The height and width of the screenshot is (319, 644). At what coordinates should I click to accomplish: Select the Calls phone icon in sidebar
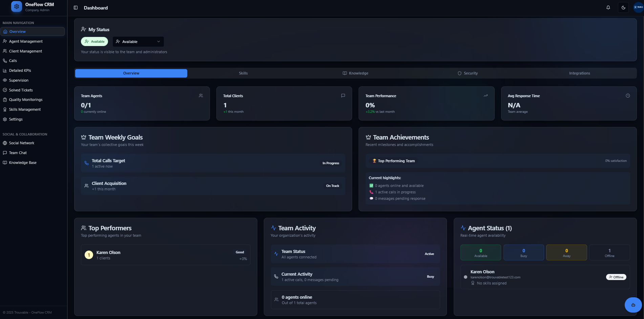tap(5, 61)
